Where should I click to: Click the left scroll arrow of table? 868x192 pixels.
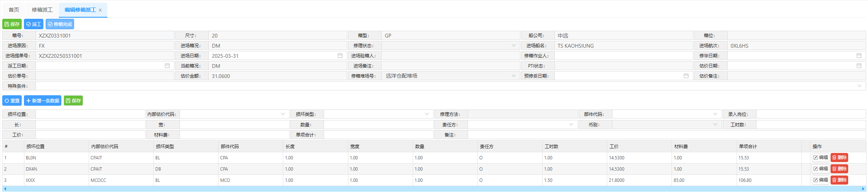click(5, 189)
